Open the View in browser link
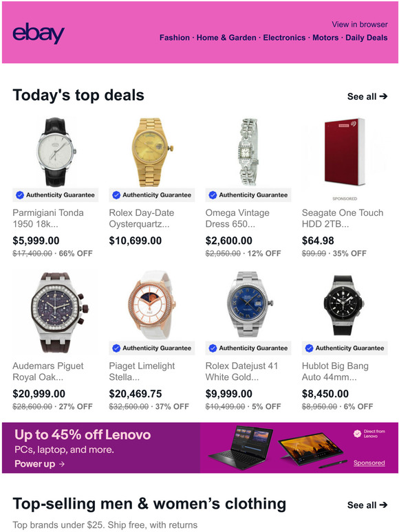Image resolution: width=399 pixels, height=532 pixels. [360, 25]
